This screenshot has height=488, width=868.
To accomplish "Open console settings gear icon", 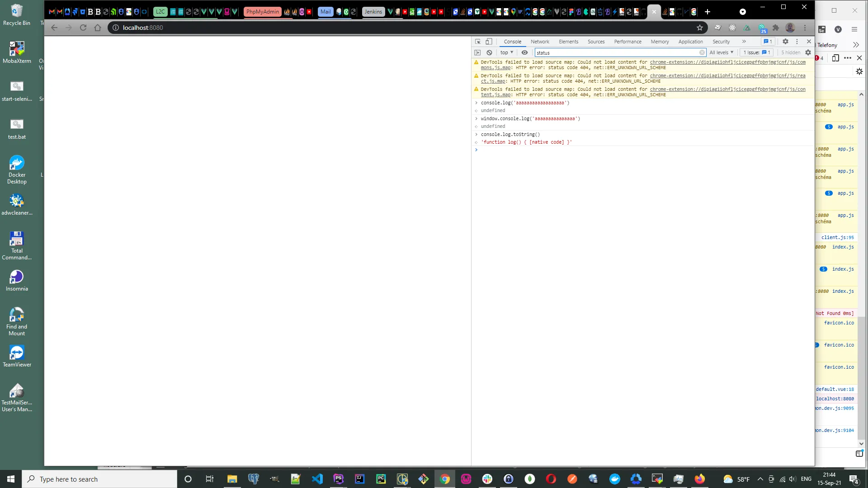I will point(808,52).
